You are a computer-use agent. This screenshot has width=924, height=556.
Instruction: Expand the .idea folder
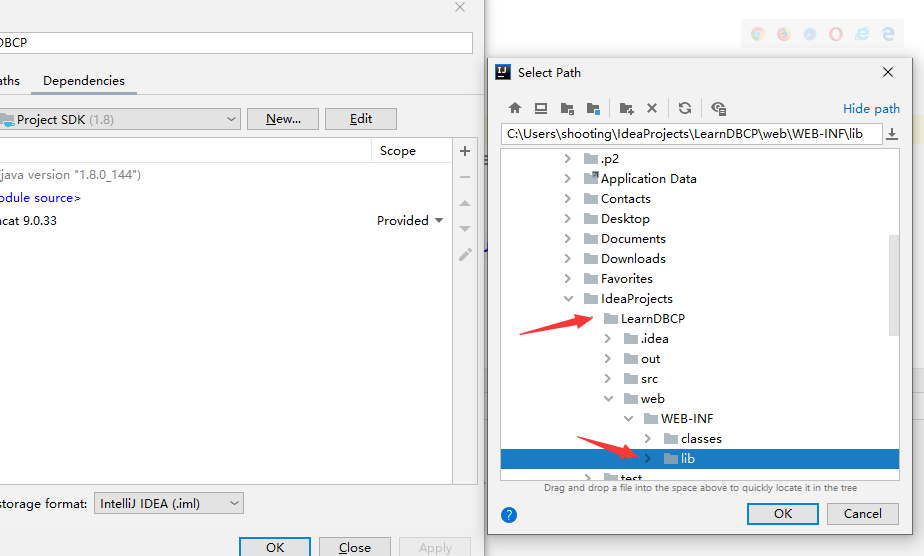click(x=608, y=339)
